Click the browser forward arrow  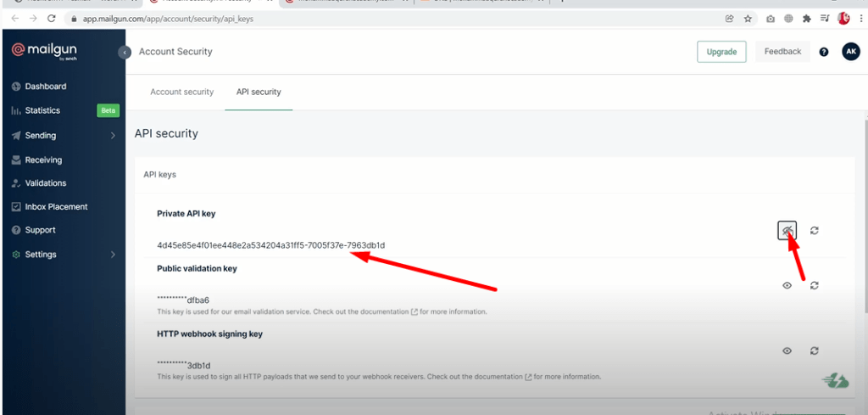pos(33,19)
